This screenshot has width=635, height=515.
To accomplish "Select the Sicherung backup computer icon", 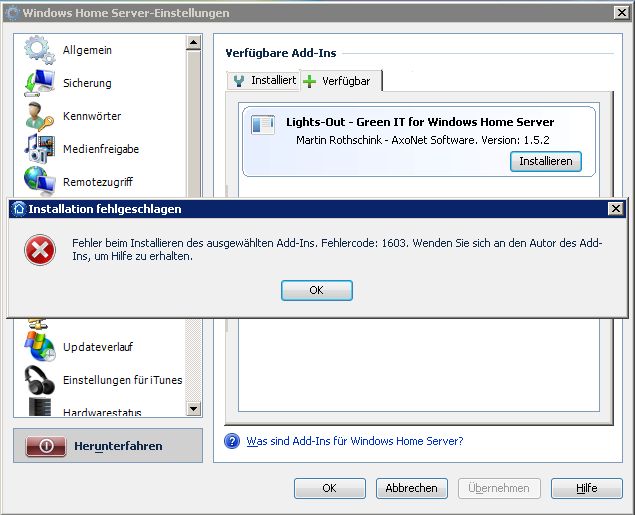I will coord(39,83).
